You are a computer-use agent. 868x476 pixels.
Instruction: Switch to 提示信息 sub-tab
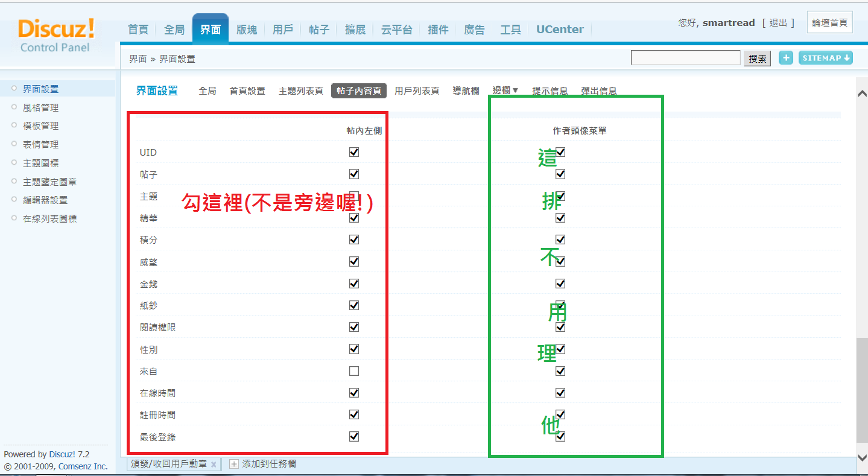550,91
